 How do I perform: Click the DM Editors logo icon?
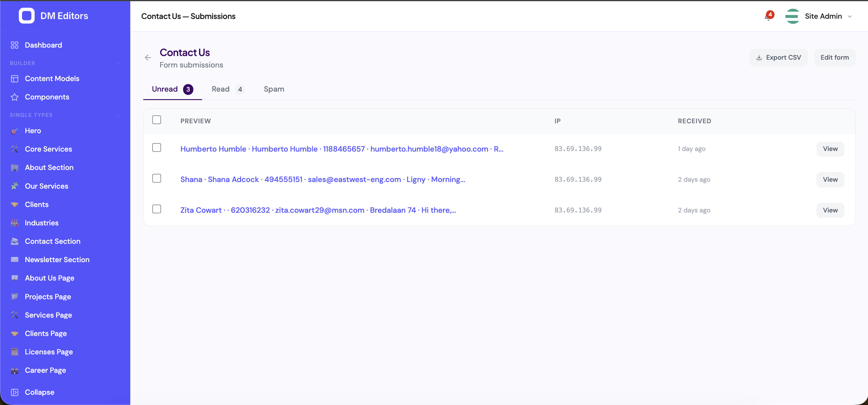click(26, 15)
